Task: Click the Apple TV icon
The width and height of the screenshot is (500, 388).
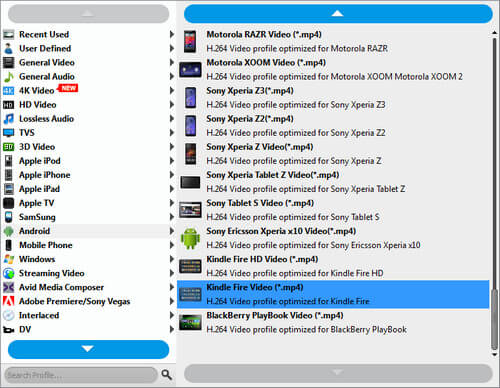Action: [x=9, y=203]
